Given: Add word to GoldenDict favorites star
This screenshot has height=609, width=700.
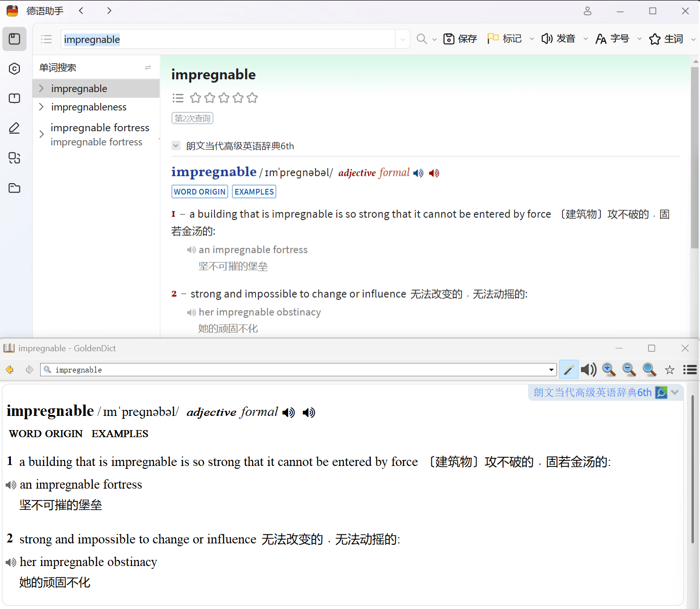Looking at the screenshot, I should (670, 370).
